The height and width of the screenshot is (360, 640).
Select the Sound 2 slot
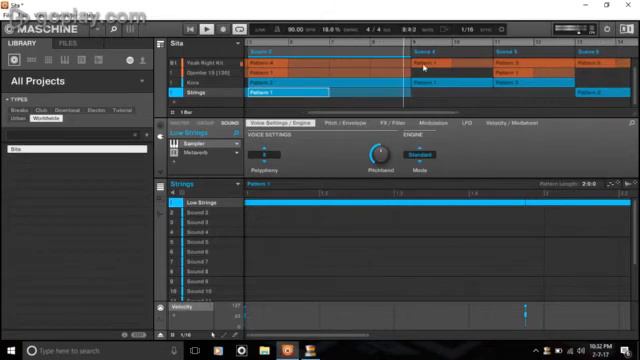point(206,213)
